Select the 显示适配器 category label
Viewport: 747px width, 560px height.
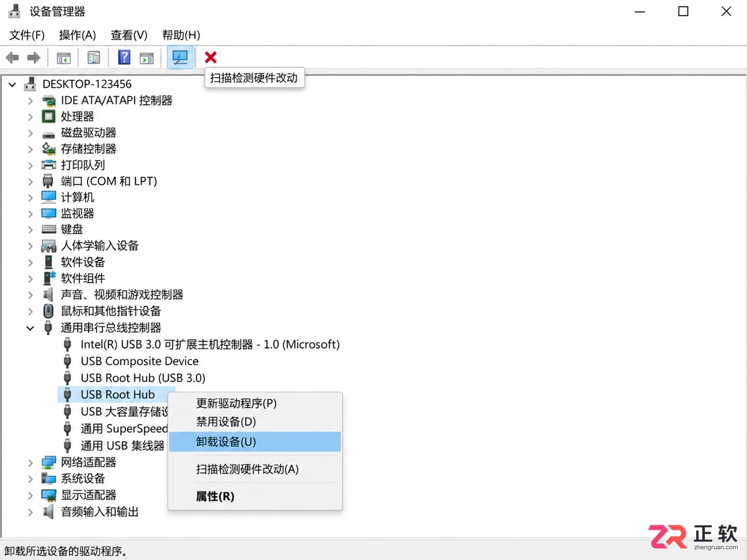[88, 495]
